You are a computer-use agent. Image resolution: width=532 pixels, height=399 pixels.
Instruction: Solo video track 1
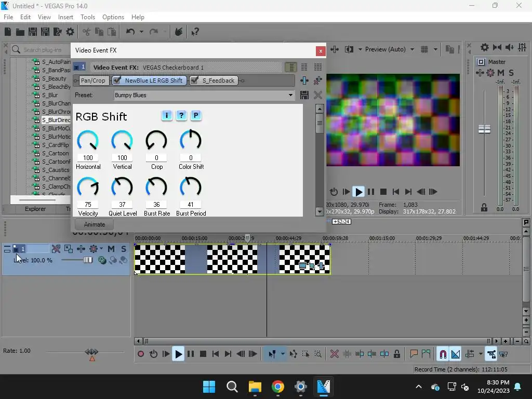click(x=124, y=249)
